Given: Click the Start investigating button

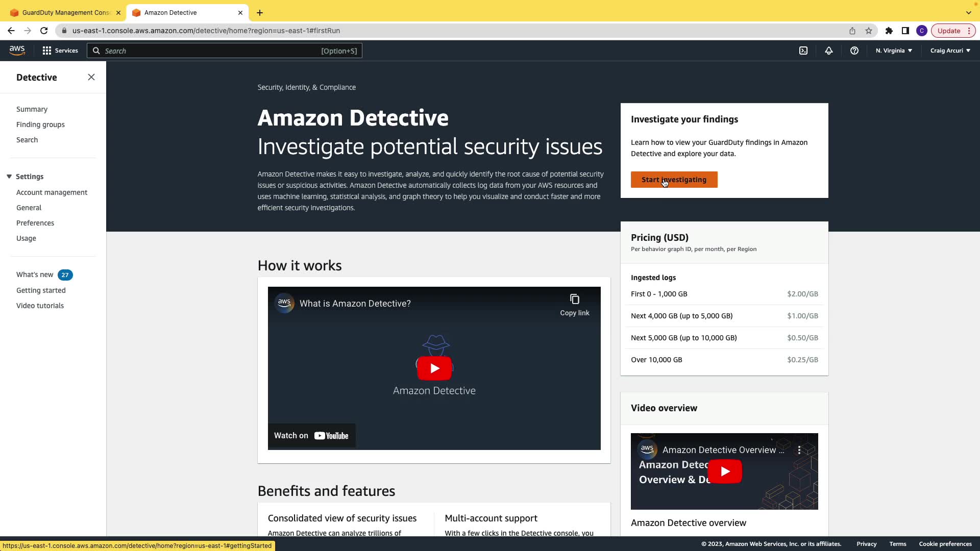Looking at the screenshot, I should point(674,180).
